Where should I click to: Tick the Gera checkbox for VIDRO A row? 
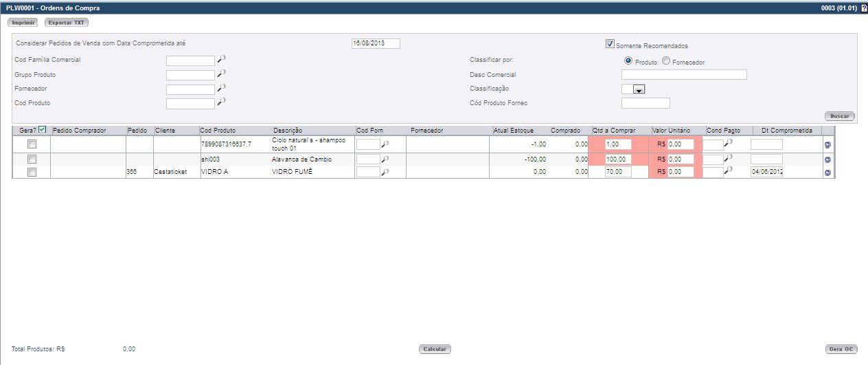coord(32,173)
